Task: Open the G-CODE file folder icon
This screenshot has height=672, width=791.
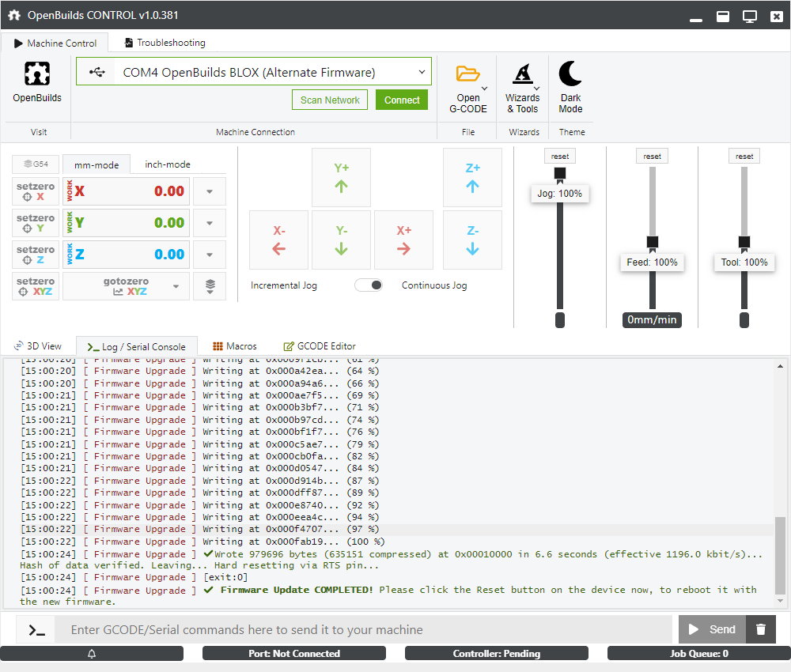Action: click(467, 74)
